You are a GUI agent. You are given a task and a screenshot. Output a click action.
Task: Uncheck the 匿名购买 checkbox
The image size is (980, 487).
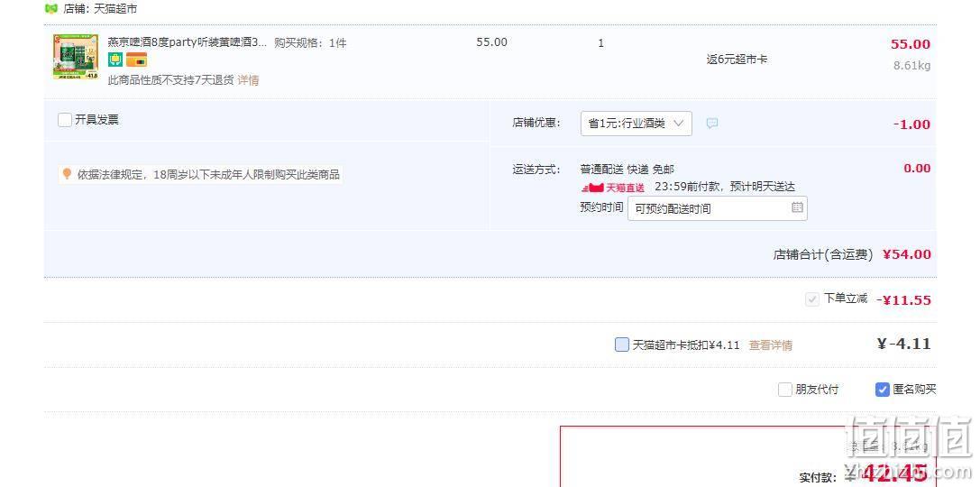click(882, 390)
